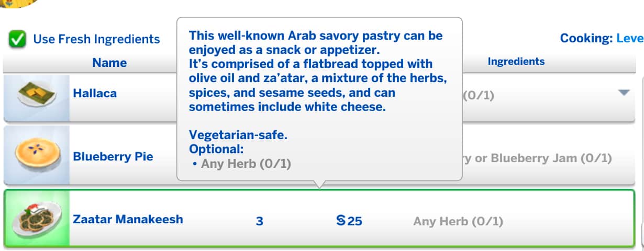This screenshot has height=251, width=644.
Task: Choose the Hallaca recipe name
Action: pyautogui.click(x=95, y=94)
